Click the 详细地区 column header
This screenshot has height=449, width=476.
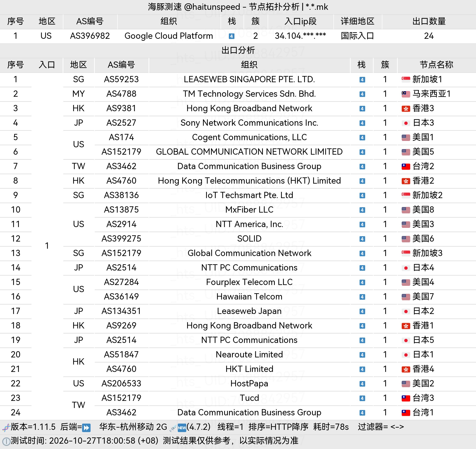[357, 21]
